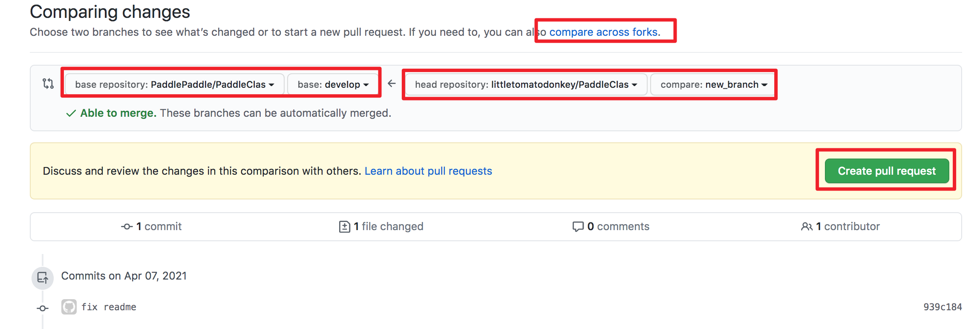Open the base repository PaddlePaddle/PaddleClas dropdown

click(175, 84)
